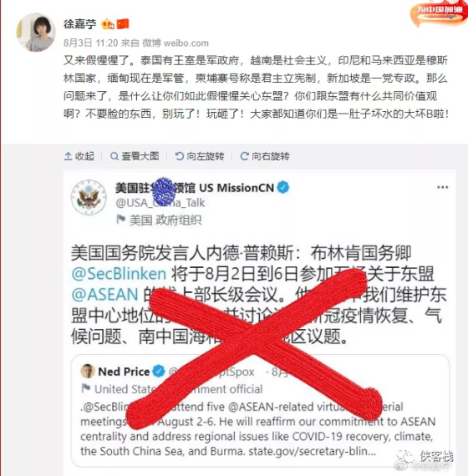Screen dimensions: 468x476
Task: Rotate image right with 向右旋转
Action: click(x=265, y=156)
